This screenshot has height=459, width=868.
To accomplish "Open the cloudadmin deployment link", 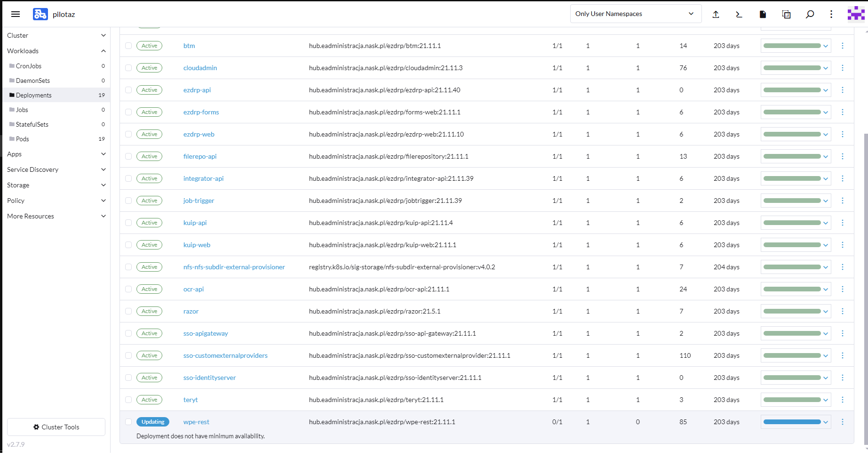I will coord(200,68).
